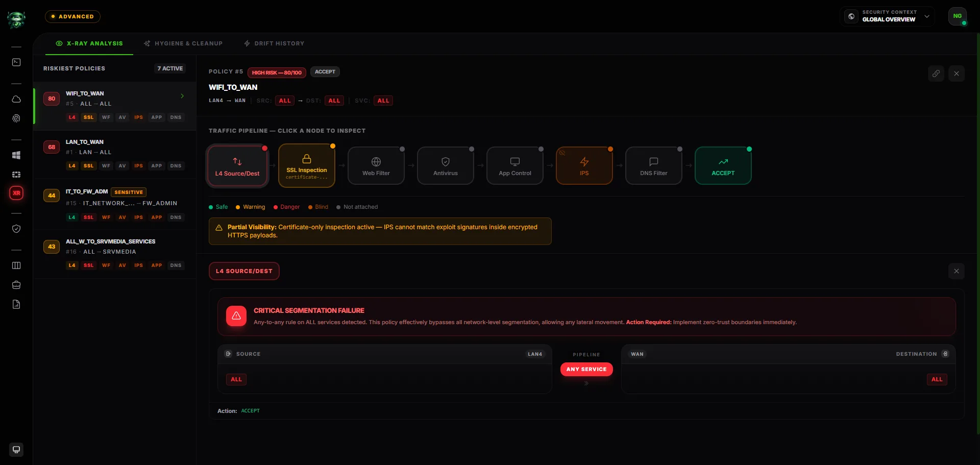Viewport: 980px width, 465px height.
Task: Click the ACCEPT badge beside risk score
Action: pyautogui.click(x=325, y=72)
